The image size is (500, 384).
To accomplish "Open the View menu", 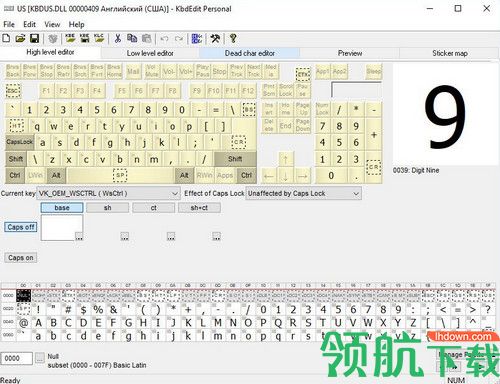I will point(52,24).
